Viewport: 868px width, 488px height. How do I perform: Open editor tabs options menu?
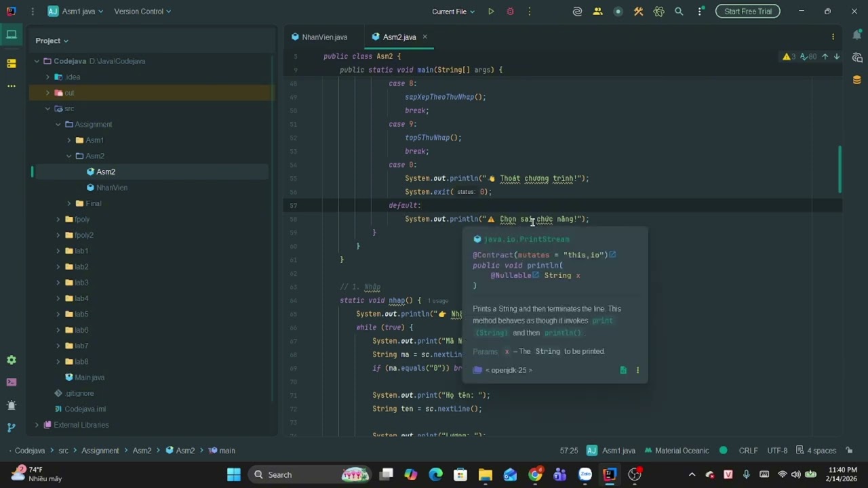coord(833,37)
